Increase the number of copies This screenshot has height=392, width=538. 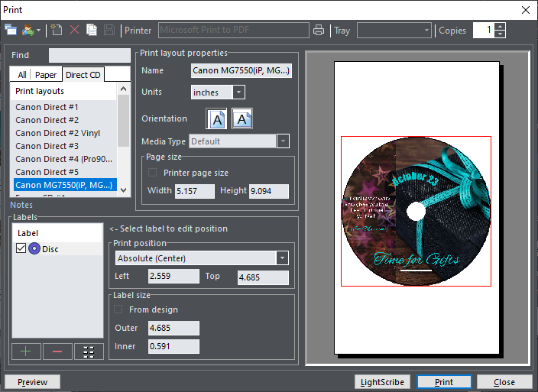tap(500, 27)
